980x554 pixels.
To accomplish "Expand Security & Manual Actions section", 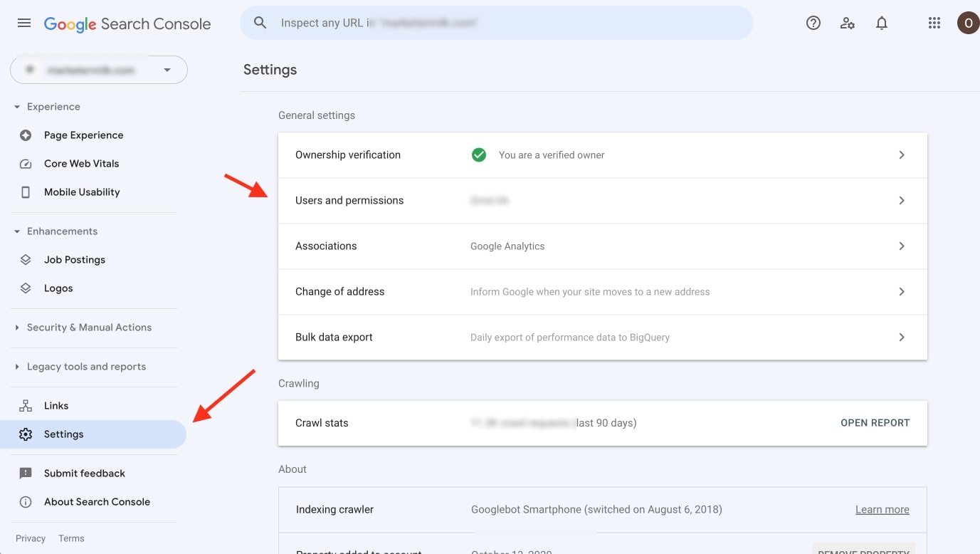I will [17, 328].
